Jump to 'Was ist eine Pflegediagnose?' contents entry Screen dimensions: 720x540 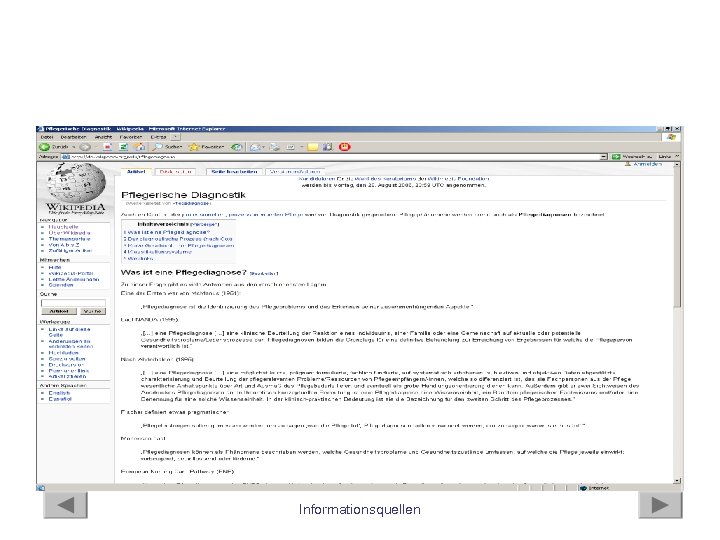point(167,232)
